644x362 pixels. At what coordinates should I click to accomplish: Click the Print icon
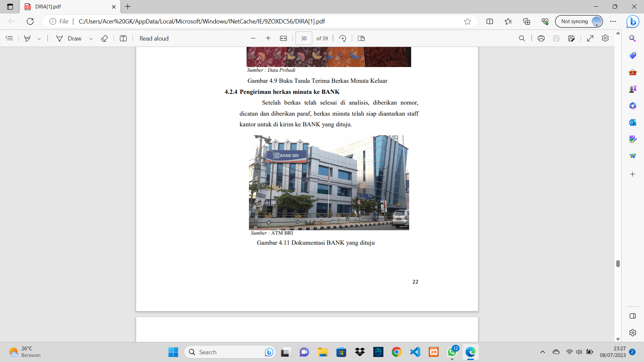tap(541, 38)
